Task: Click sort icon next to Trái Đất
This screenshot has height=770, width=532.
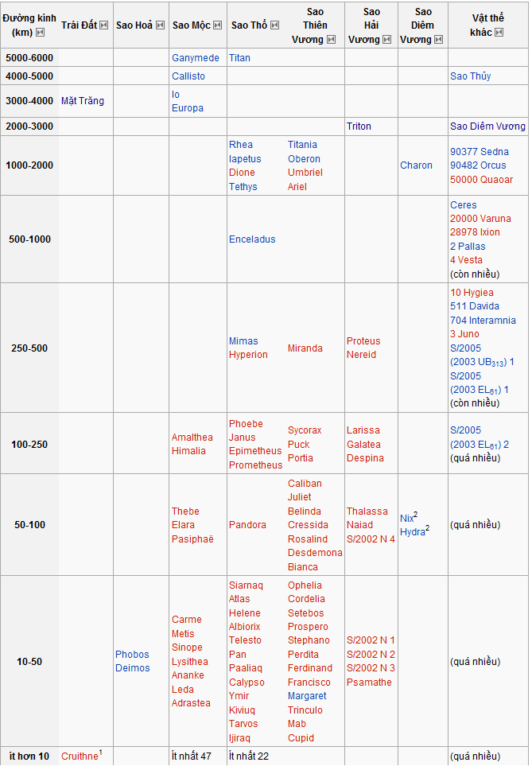Action: click(103, 25)
